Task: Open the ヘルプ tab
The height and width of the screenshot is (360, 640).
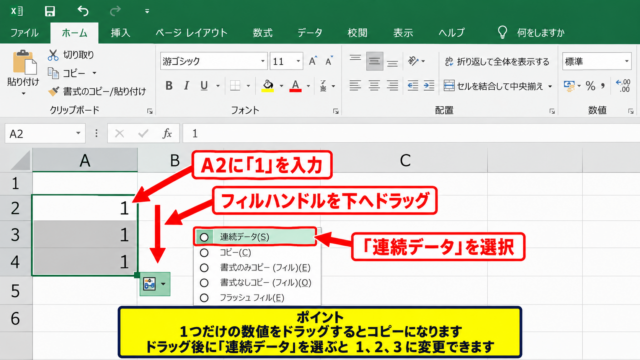Action: 451,33
